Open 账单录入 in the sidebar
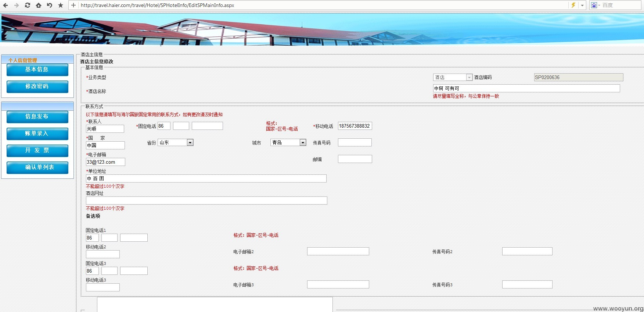Viewport: 644px width, 312px height. click(x=37, y=134)
